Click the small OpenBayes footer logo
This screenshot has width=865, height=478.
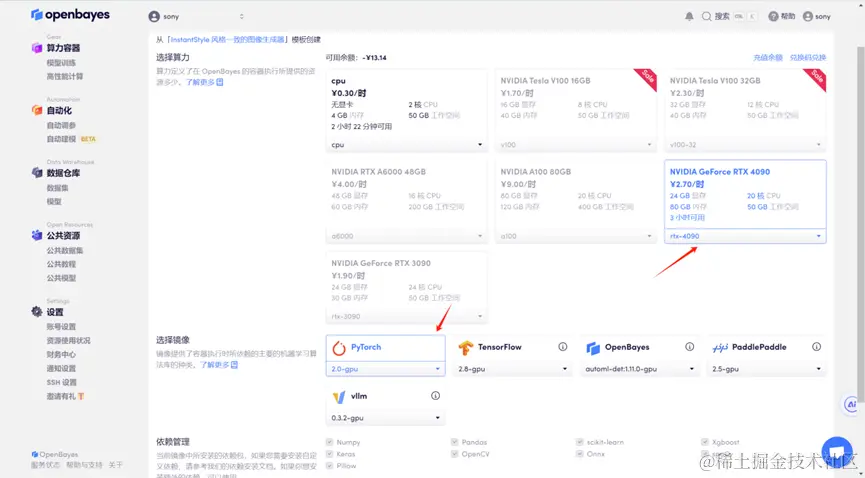click(35, 454)
